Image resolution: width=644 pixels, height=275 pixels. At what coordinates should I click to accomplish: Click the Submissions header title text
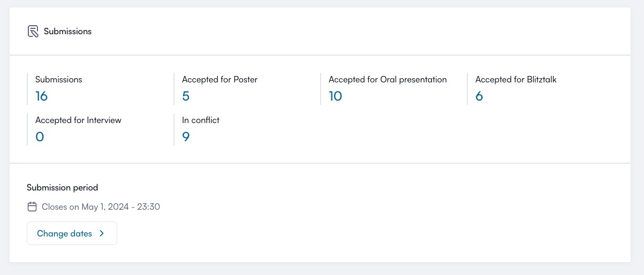click(67, 32)
